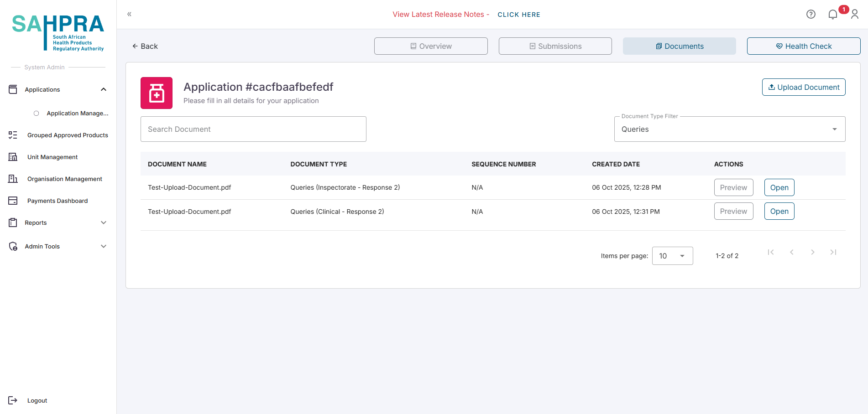The width and height of the screenshot is (868, 414).
Task: Expand the Reports sidebar section
Action: [104, 223]
